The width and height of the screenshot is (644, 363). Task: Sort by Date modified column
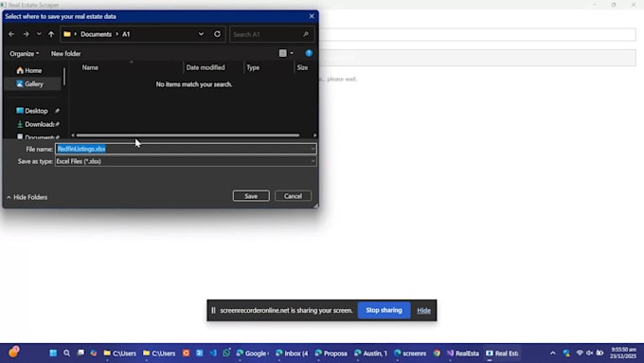pos(206,67)
